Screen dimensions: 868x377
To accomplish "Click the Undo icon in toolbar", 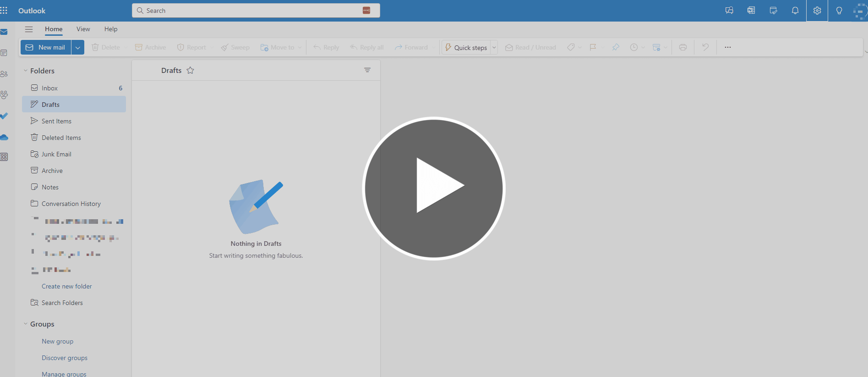I will coord(705,47).
